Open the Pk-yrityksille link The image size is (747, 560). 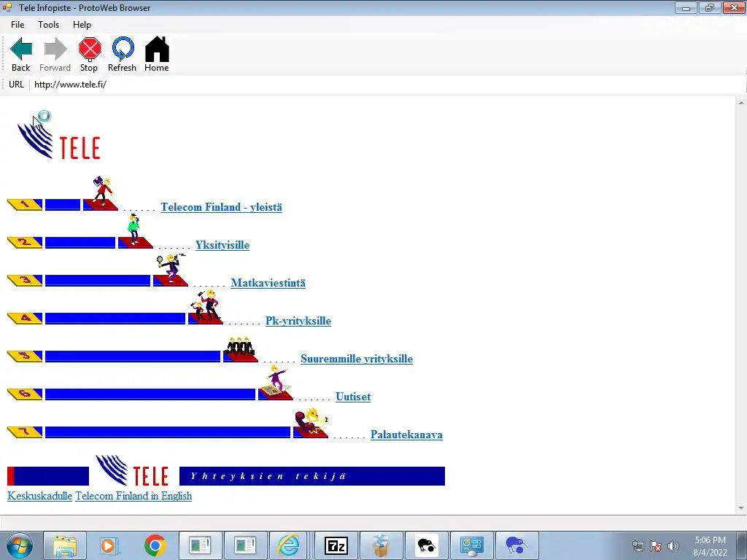point(298,321)
